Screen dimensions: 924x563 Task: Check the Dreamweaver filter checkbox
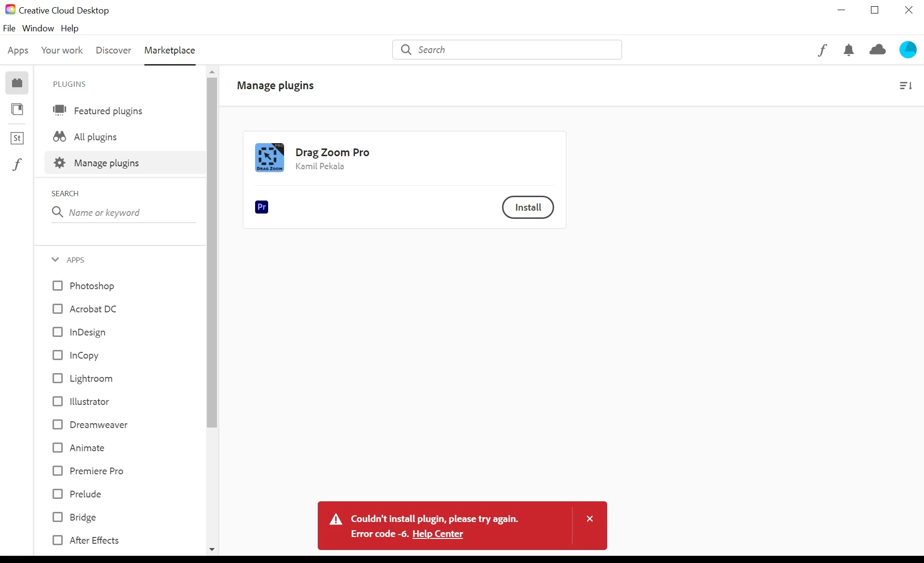(x=57, y=425)
